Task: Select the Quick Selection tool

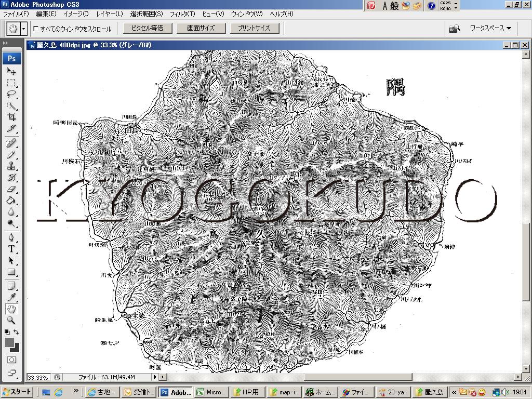Action: click(x=11, y=105)
